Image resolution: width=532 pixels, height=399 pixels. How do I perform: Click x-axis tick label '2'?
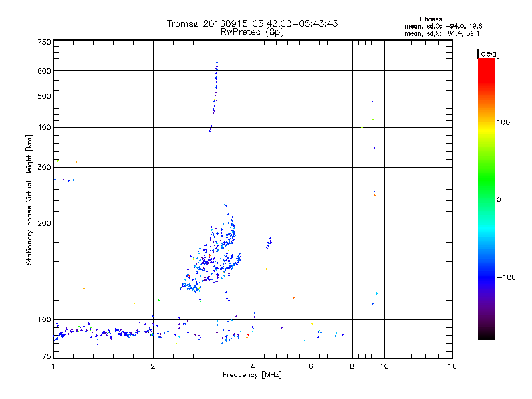(153, 366)
